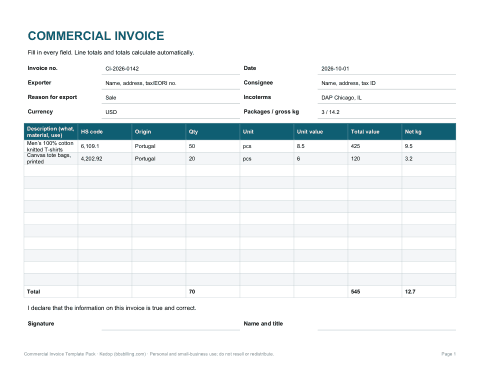Image resolution: width=480 pixels, height=371 pixels.
Task: Select the 'I declare that the information' declaration line
Action: (112, 308)
